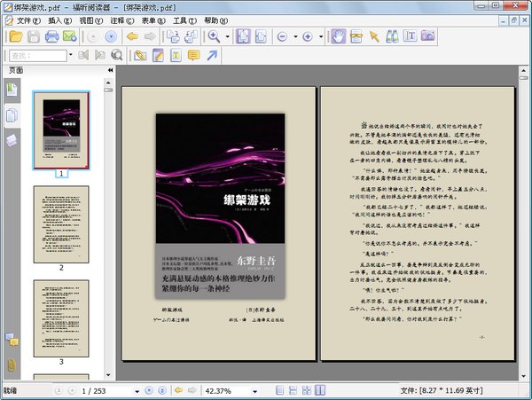Click the Save icon in toolbar
The height and width of the screenshot is (400, 532).
click(34, 36)
